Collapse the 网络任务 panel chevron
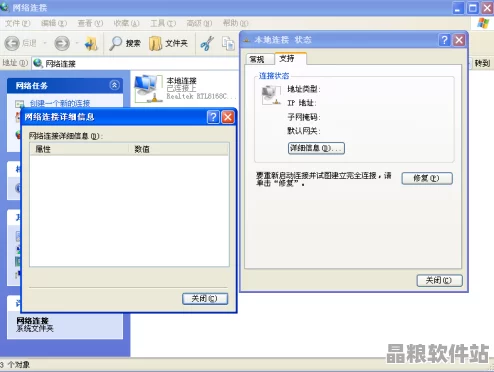 [x=114, y=85]
